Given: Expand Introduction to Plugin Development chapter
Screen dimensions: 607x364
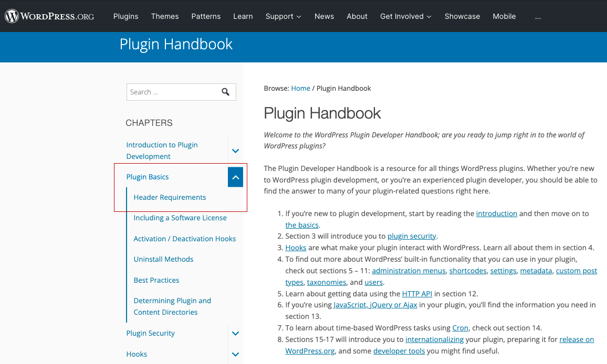Looking at the screenshot, I should pos(235,151).
